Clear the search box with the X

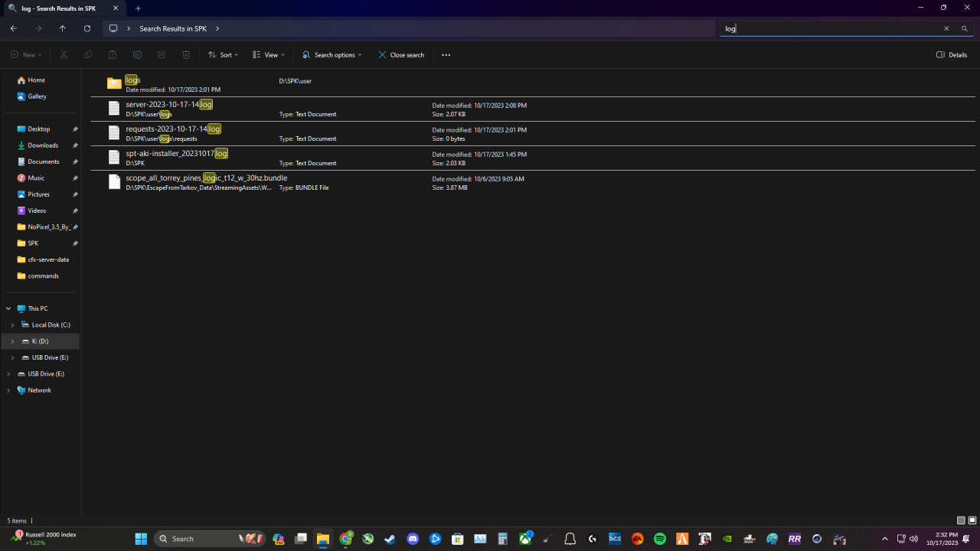(946, 28)
